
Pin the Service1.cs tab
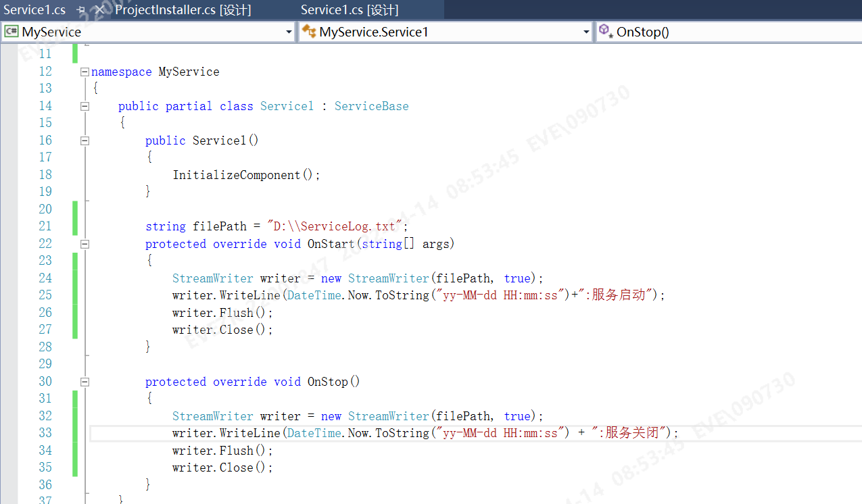(80, 10)
